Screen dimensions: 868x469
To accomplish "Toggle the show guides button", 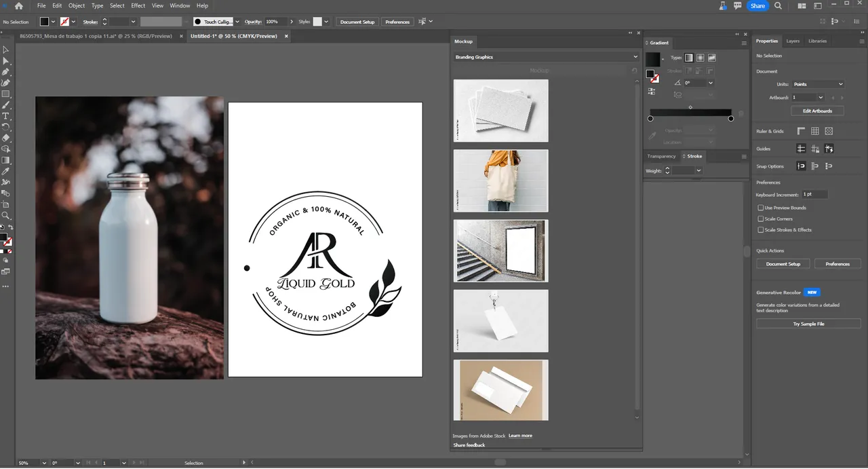I will coord(801,149).
